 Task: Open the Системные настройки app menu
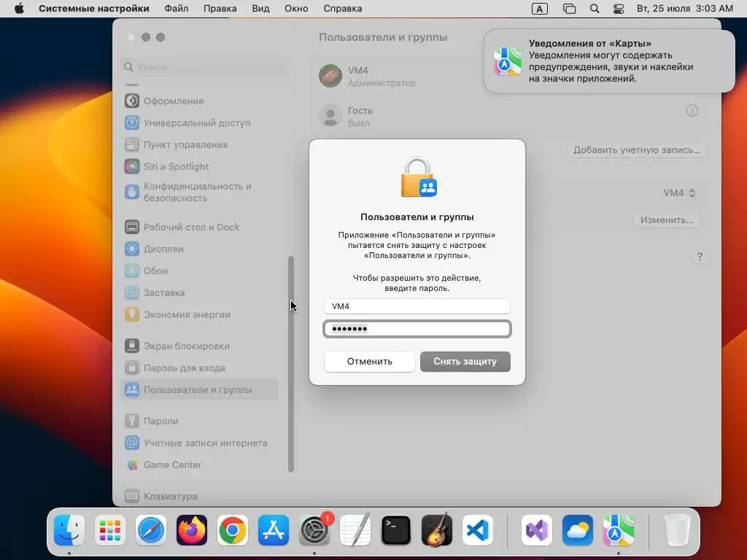click(x=94, y=9)
